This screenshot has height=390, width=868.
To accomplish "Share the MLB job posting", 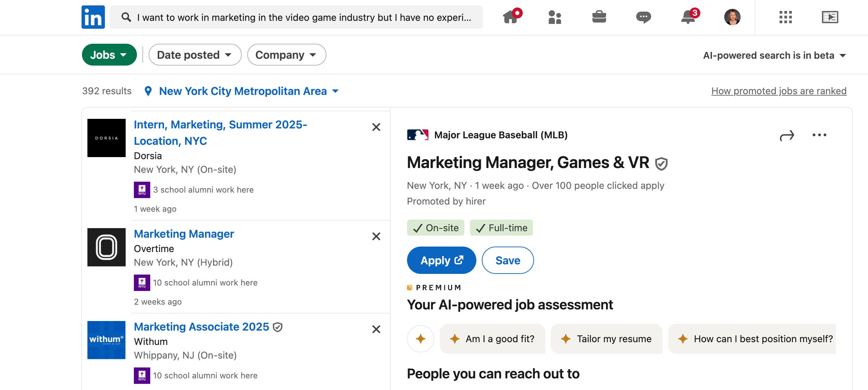I will (x=787, y=136).
